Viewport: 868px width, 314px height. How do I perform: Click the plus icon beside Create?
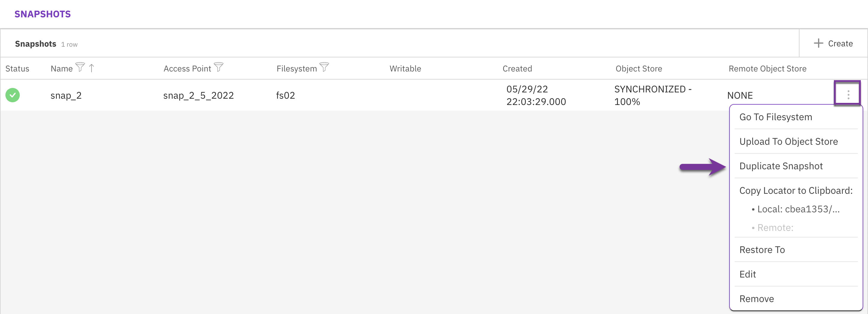point(819,43)
